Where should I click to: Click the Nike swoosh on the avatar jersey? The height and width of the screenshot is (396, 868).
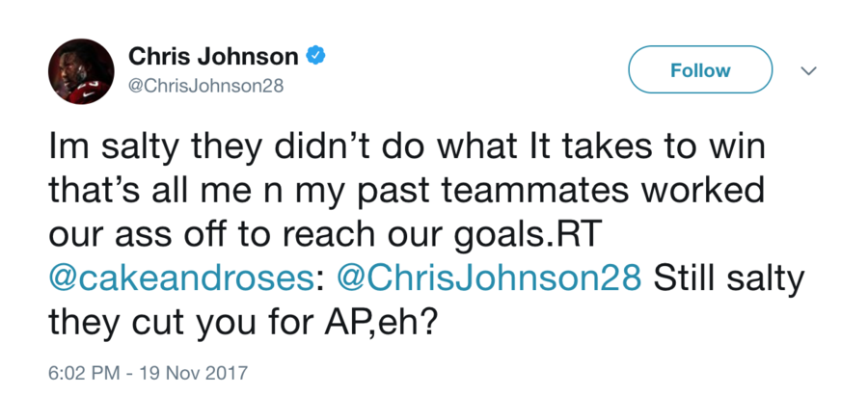point(89,95)
